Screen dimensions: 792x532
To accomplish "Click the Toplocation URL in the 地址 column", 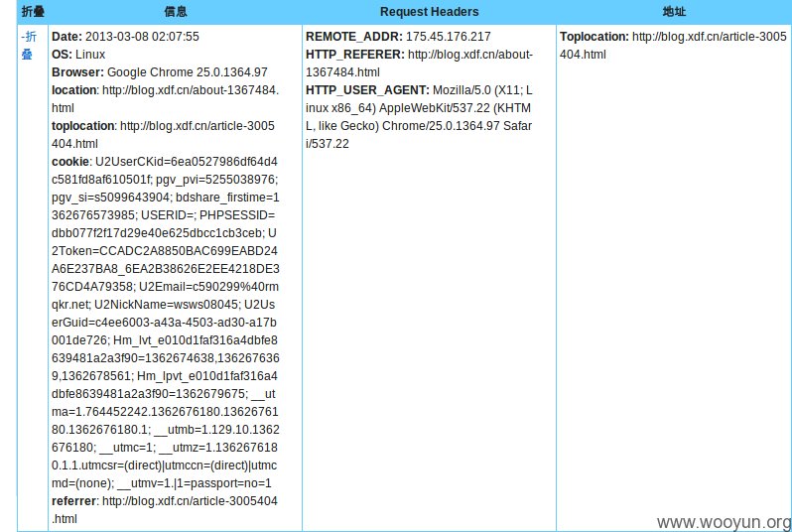I will pyautogui.click(x=673, y=45).
